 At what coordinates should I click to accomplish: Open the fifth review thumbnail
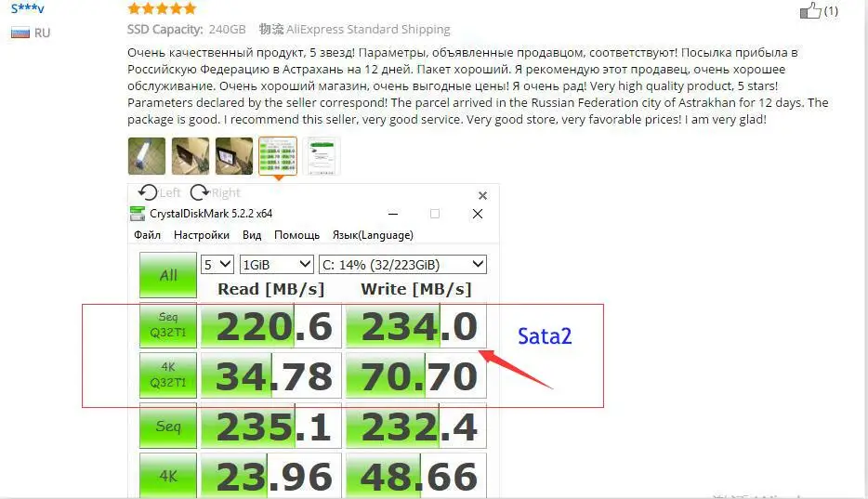pyautogui.click(x=322, y=156)
